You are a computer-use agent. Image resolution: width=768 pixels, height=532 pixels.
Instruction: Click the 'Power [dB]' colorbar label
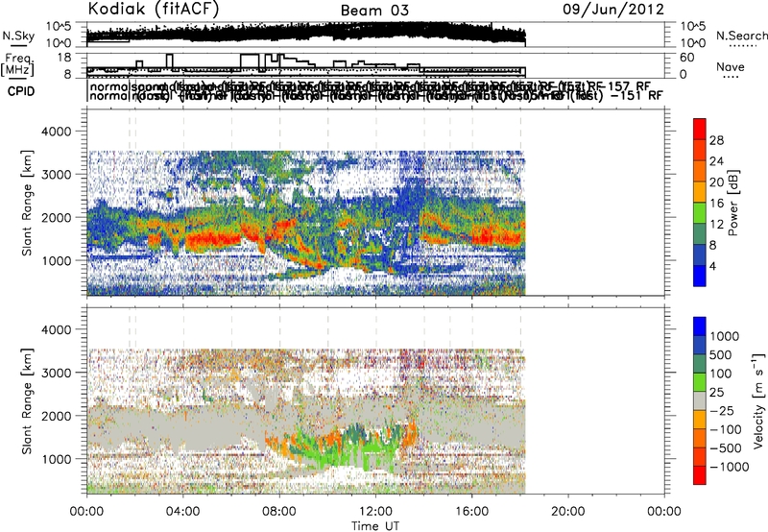click(x=732, y=203)
